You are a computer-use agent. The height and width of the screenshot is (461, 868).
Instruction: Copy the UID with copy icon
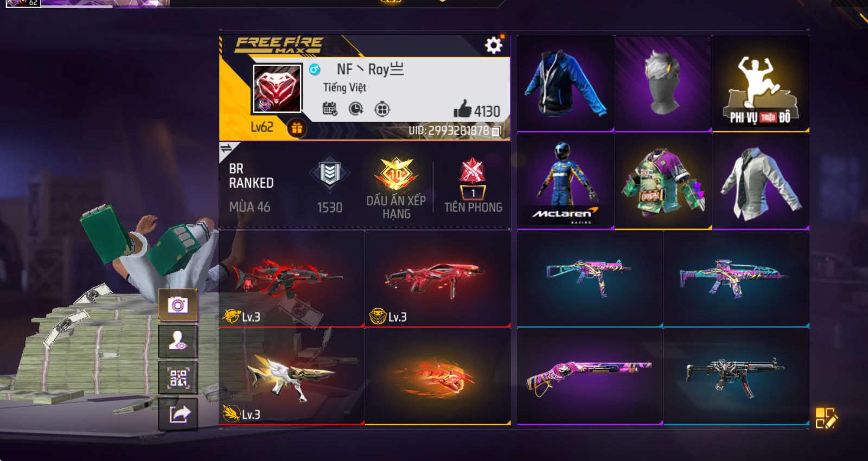pos(496,131)
